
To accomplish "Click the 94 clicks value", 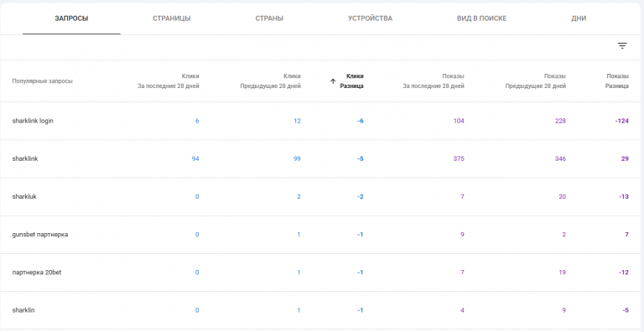I will 195,158.
